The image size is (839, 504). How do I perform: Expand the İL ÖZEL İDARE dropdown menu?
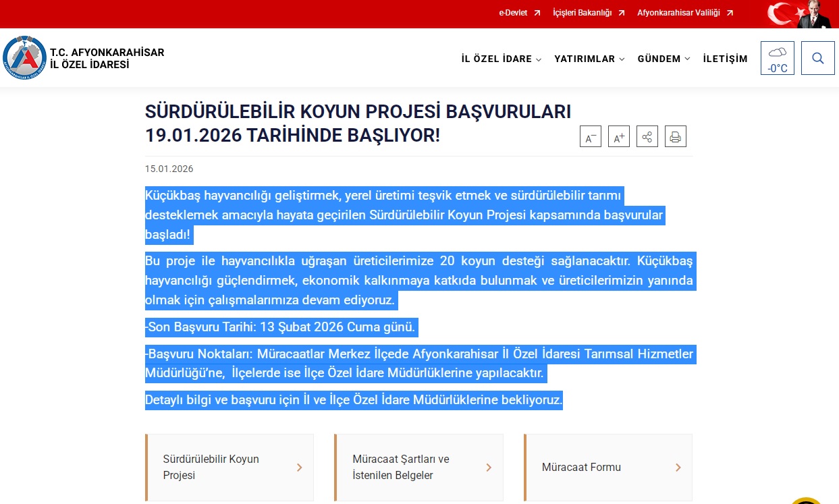[501, 59]
